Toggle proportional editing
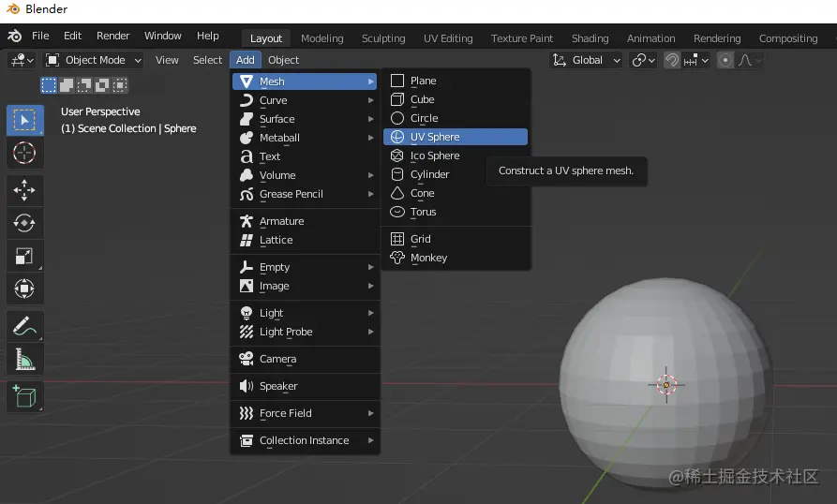This screenshot has height=504, width=837. [x=725, y=60]
